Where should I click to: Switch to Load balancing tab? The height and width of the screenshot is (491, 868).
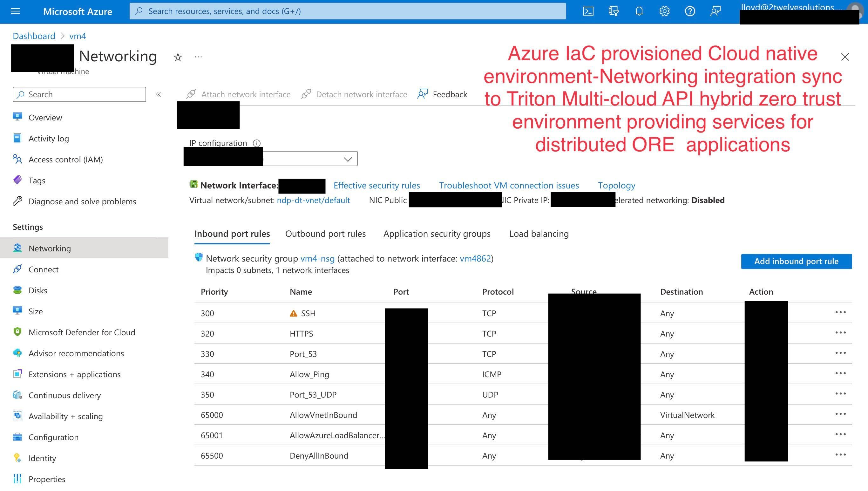pos(539,234)
